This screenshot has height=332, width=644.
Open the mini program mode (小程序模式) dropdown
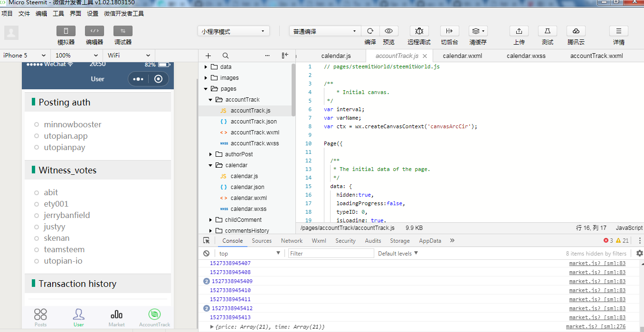tap(234, 31)
